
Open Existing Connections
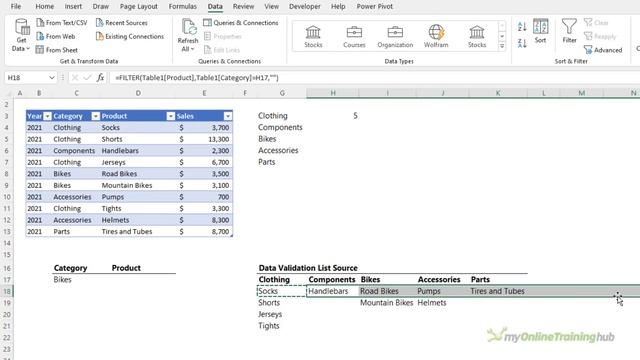(x=130, y=36)
